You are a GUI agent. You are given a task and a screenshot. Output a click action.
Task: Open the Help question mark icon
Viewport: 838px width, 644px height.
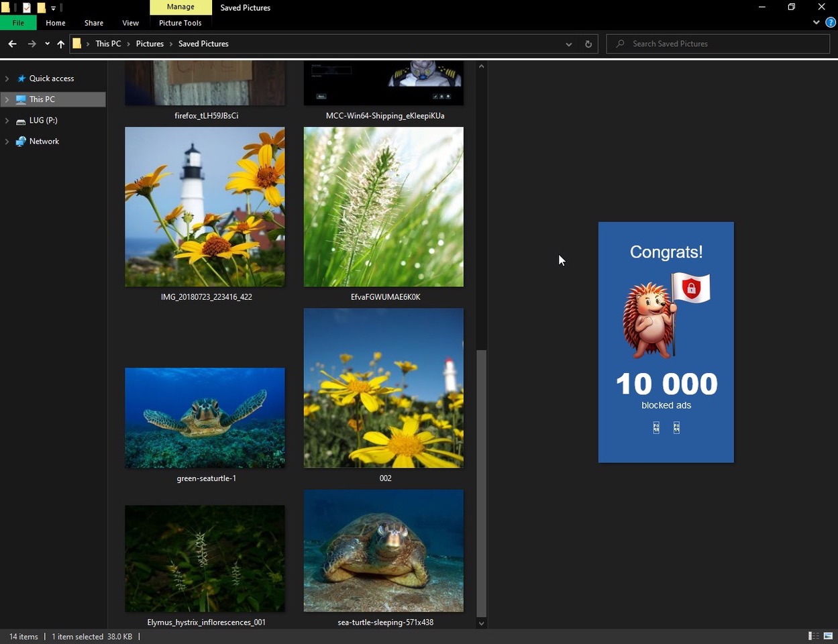[x=830, y=23]
